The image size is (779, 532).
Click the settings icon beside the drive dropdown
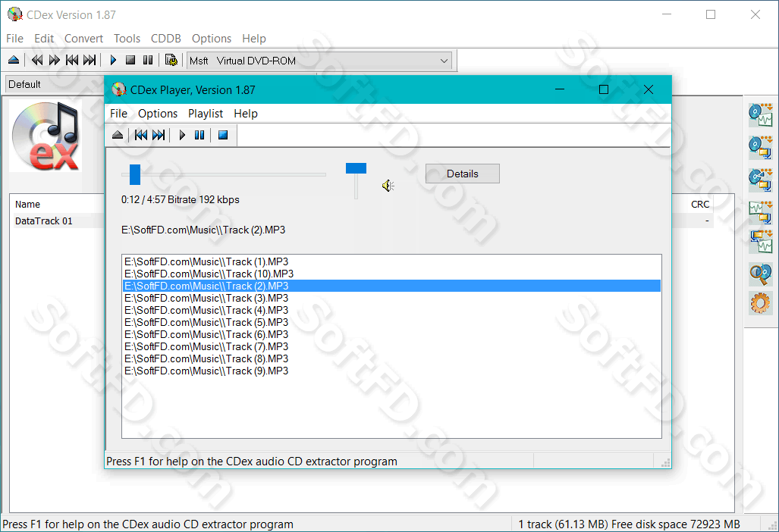[171, 61]
